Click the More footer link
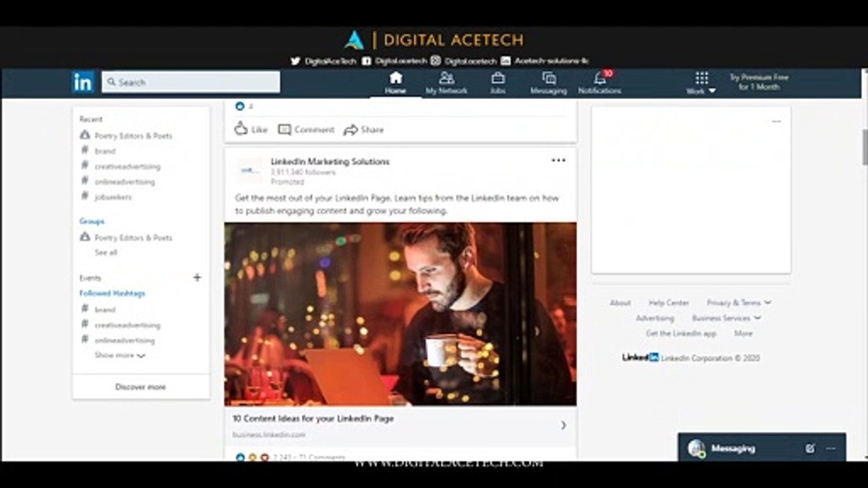Image resolution: width=868 pixels, height=488 pixels. coord(743,333)
